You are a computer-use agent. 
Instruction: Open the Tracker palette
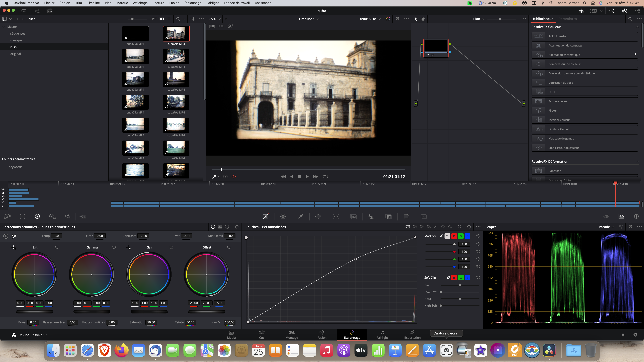click(x=336, y=217)
